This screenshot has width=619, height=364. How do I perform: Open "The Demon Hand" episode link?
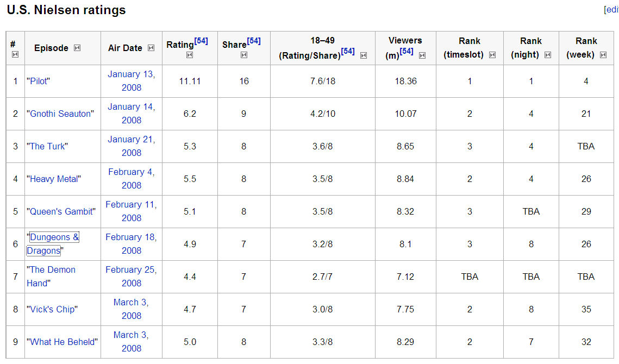click(51, 277)
